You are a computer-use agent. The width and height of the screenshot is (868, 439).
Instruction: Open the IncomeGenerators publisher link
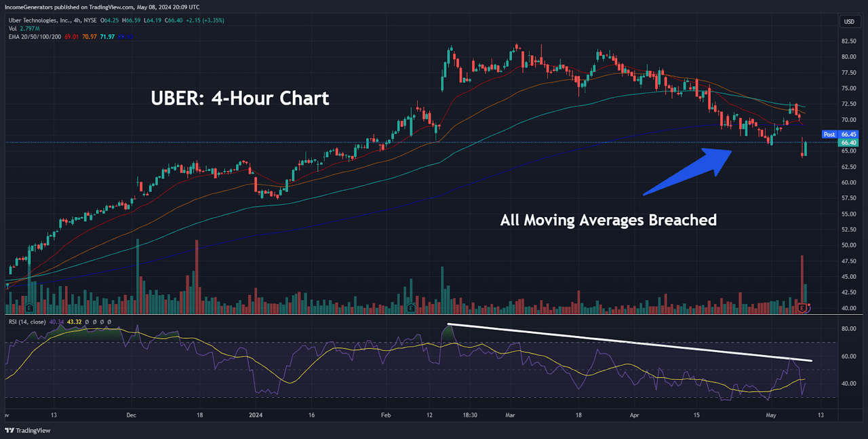point(28,7)
